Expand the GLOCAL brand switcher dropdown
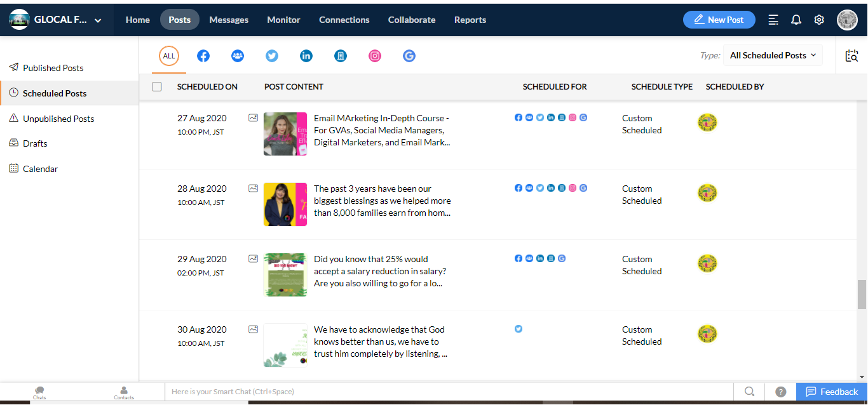 98,20
